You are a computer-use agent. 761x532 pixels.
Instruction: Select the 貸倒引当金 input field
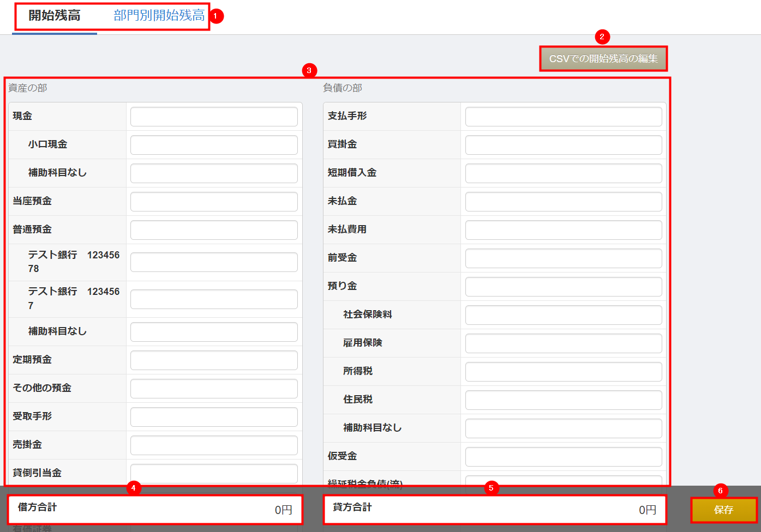214,474
